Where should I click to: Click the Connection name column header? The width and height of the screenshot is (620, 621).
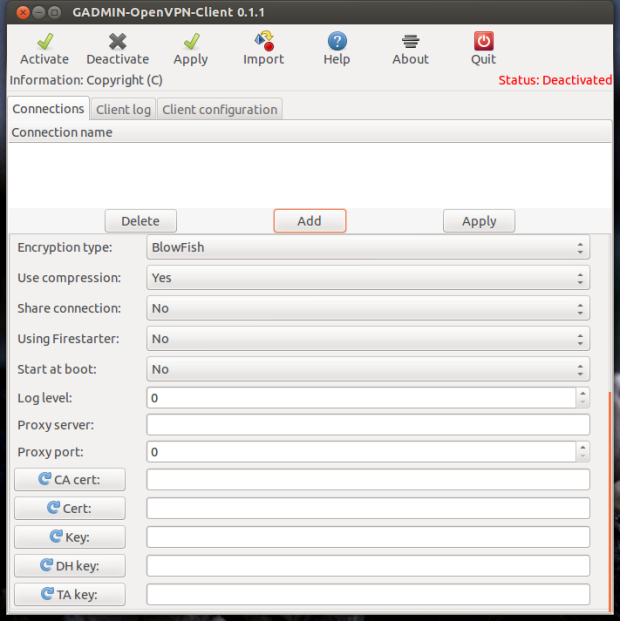coord(310,132)
